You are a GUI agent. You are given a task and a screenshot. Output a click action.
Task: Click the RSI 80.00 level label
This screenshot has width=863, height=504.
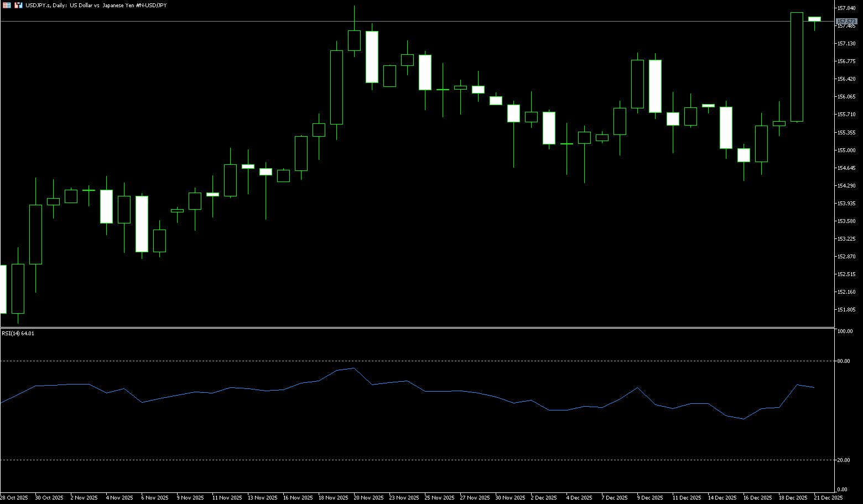click(844, 361)
